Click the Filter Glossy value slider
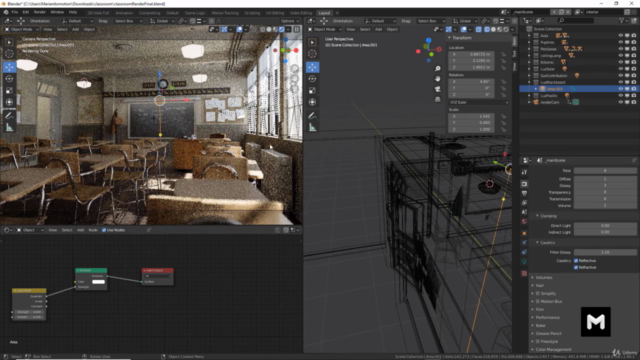 click(605, 252)
